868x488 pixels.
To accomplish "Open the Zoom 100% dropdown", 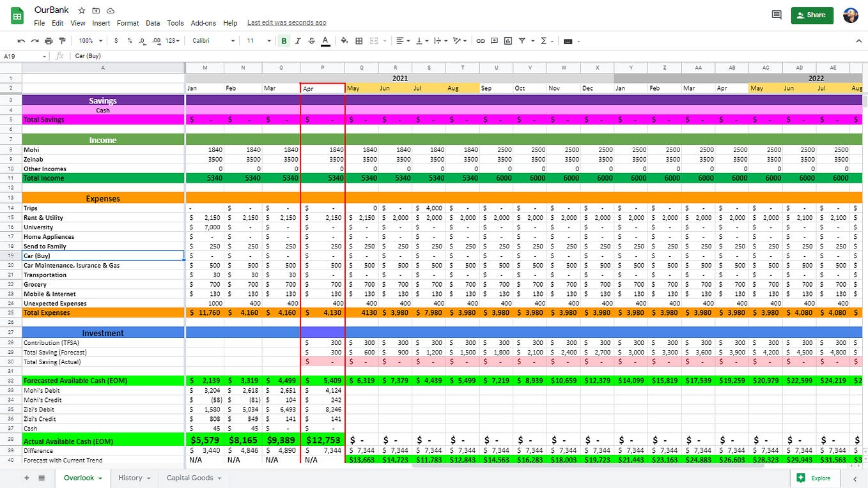I will tap(90, 41).
